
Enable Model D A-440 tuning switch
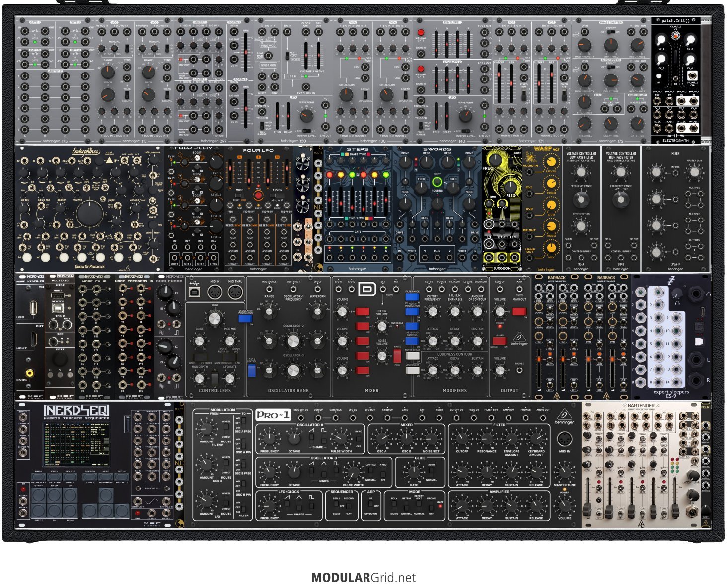[500, 341]
